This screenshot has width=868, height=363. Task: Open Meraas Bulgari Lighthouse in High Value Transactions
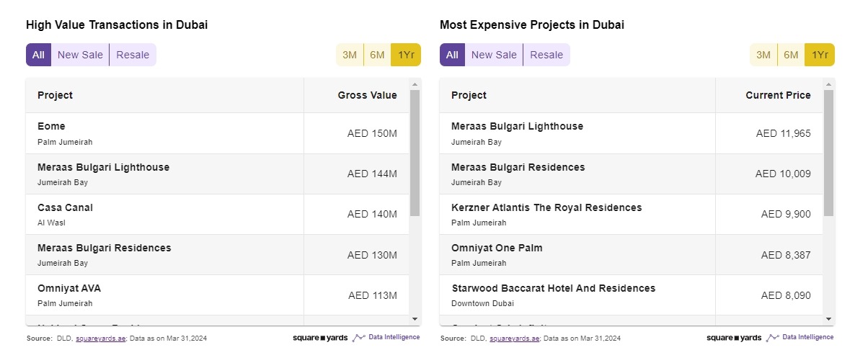tap(218, 174)
